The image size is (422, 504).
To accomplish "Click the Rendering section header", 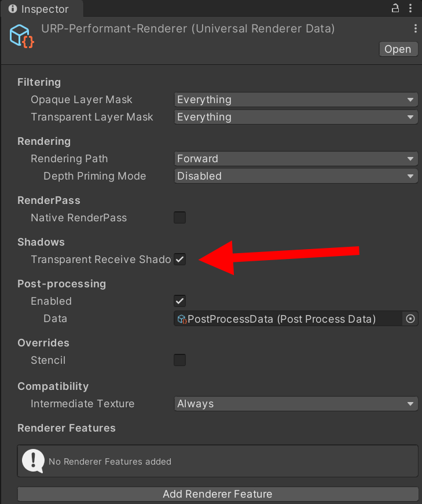I will pyautogui.click(x=44, y=141).
